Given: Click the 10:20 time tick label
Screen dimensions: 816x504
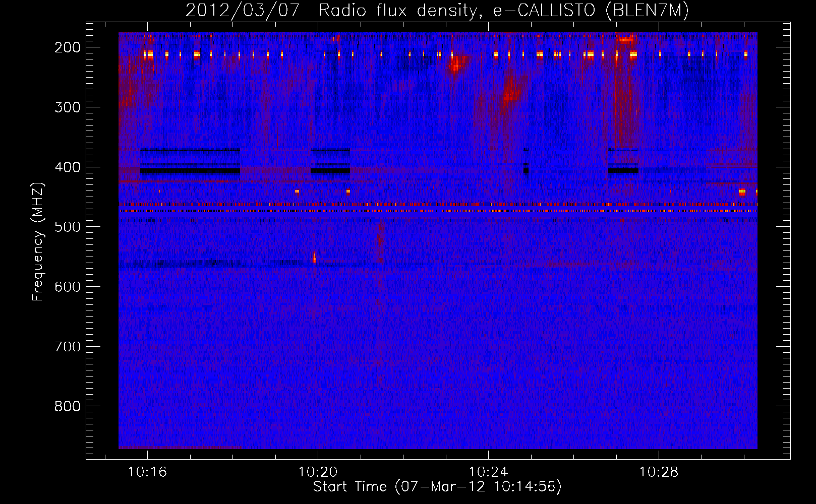Looking at the screenshot, I should tap(318, 472).
